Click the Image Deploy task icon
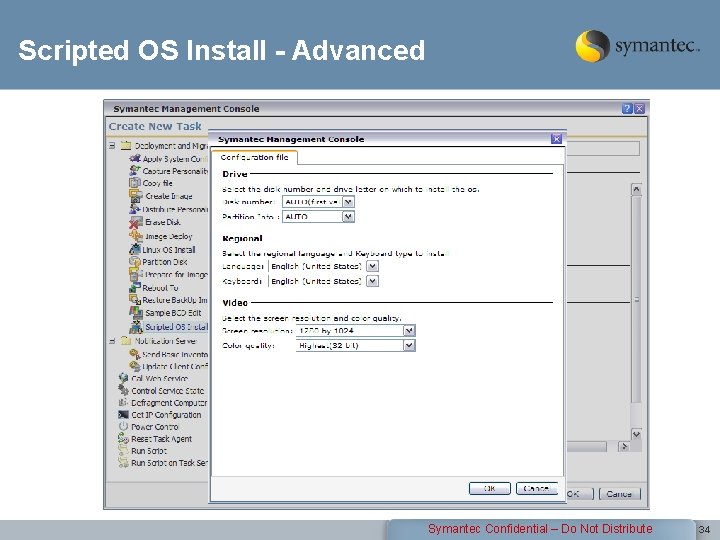Viewport: 720px width, 540px height. tap(136, 236)
